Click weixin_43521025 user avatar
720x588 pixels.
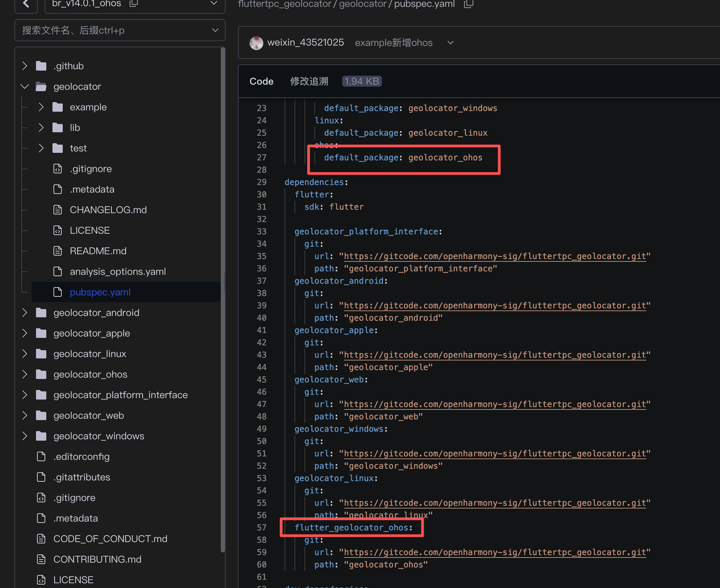pyautogui.click(x=256, y=43)
